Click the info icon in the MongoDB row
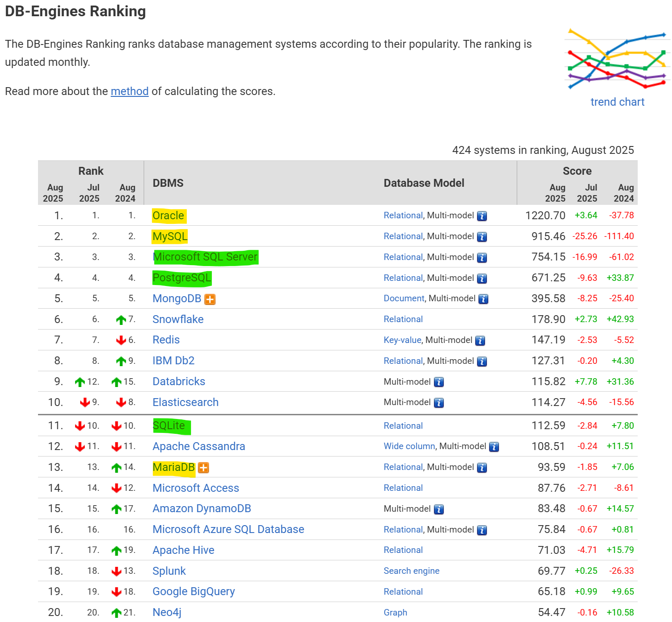This screenshot has width=672, height=622. point(483,299)
